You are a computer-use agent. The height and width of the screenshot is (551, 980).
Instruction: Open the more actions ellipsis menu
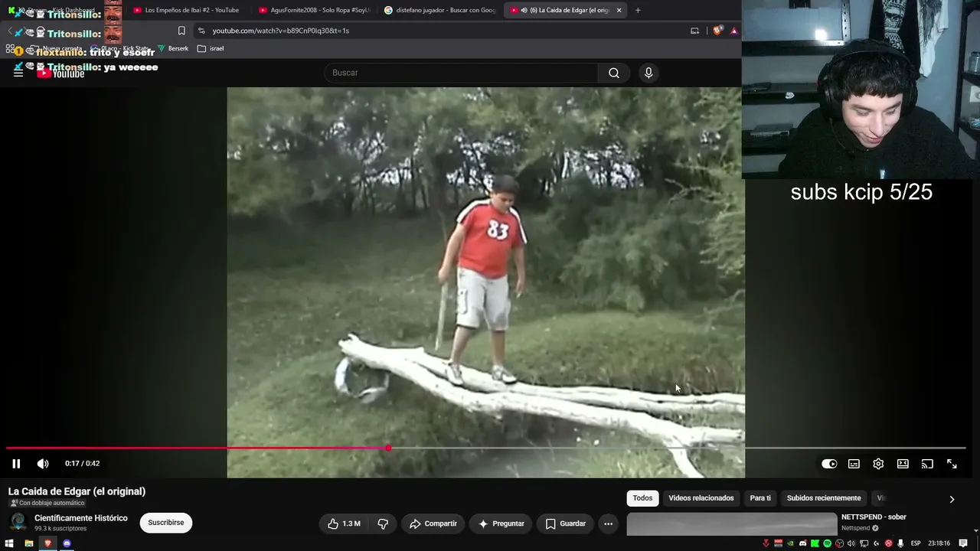[608, 523]
